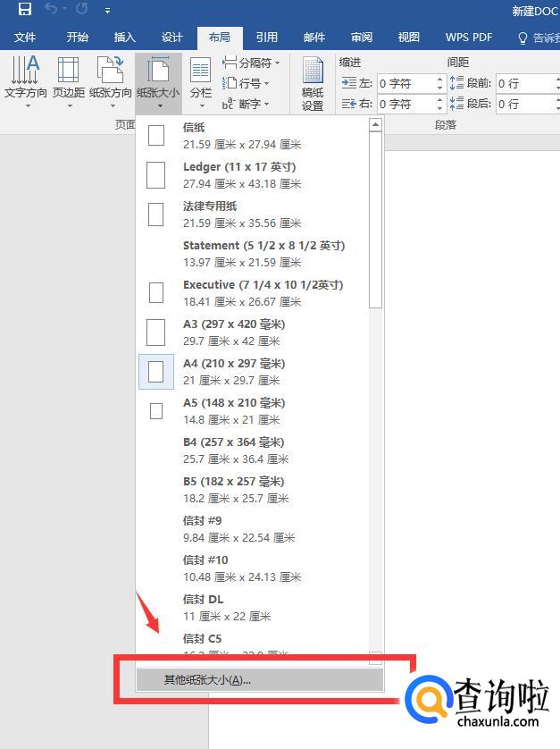Select the 信纸 paper size
560x749 pixels.
[252, 136]
